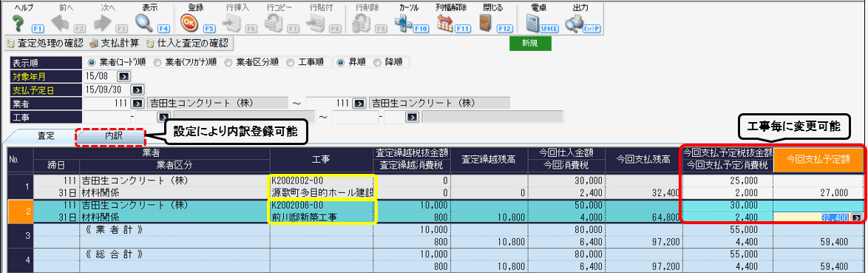Viewport: 868px width, 273px height.
Task: Open 支払計算 button
Action: [x=113, y=43]
